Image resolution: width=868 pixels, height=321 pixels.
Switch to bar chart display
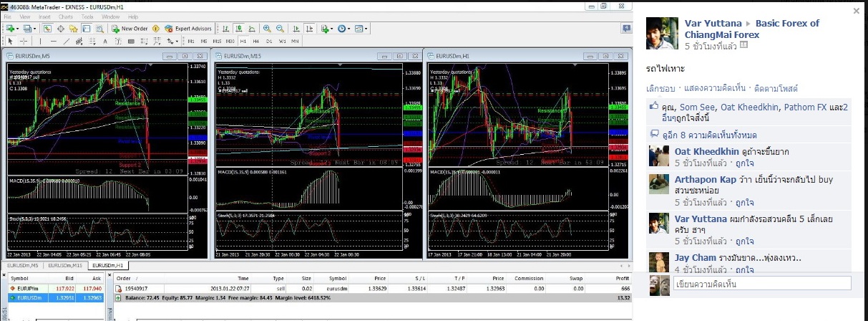click(x=225, y=29)
